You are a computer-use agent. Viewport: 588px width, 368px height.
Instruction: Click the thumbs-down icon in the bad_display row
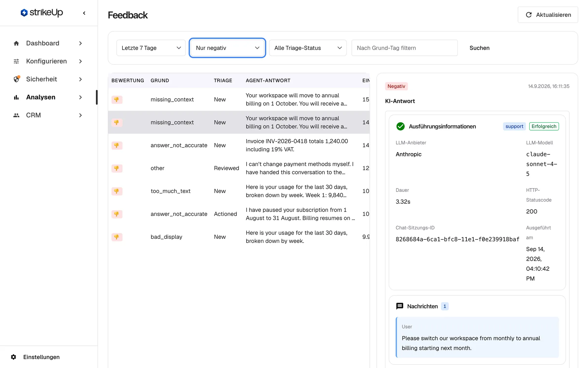(x=117, y=237)
